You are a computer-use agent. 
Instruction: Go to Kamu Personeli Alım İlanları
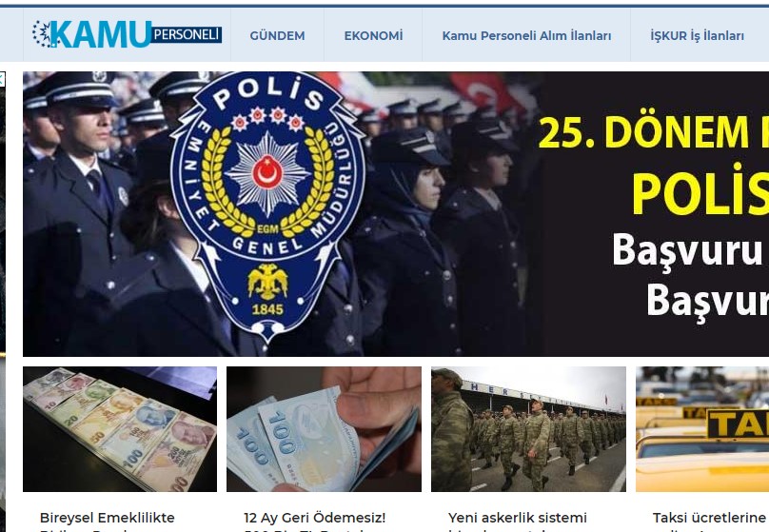[526, 36]
